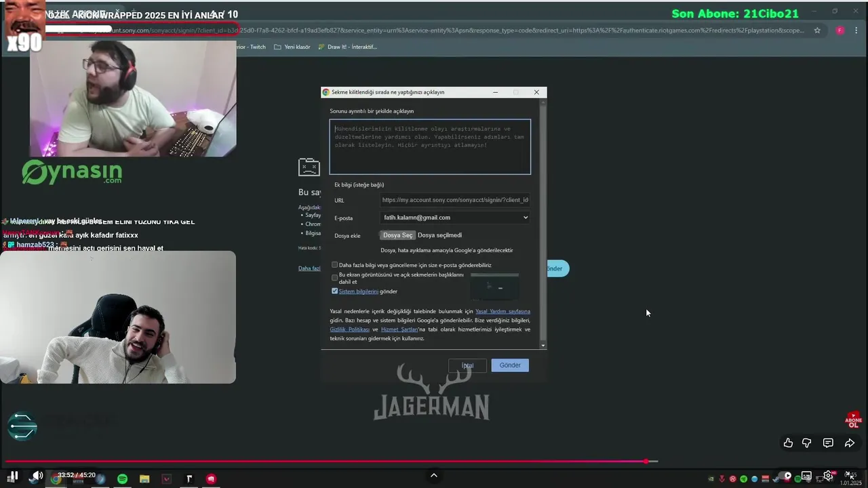Enable include screenshot checkbox
The image size is (868, 488).
click(x=334, y=278)
